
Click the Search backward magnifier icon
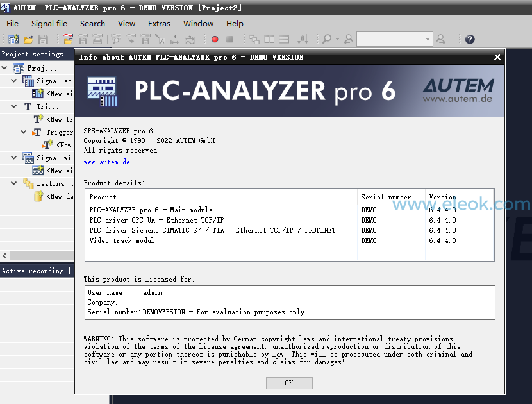click(349, 39)
